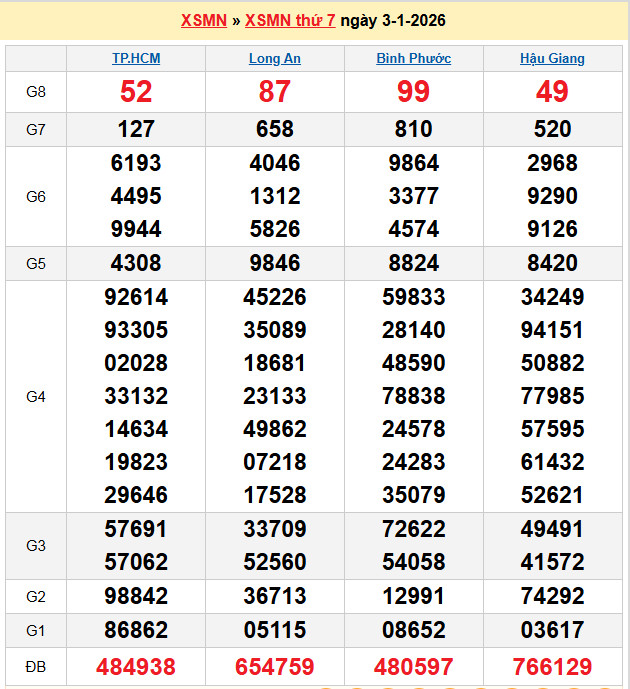Click the G7 result 520
The height and width of the screenshot is (689, 630).
pyautogui.click(x=552, y=129)
